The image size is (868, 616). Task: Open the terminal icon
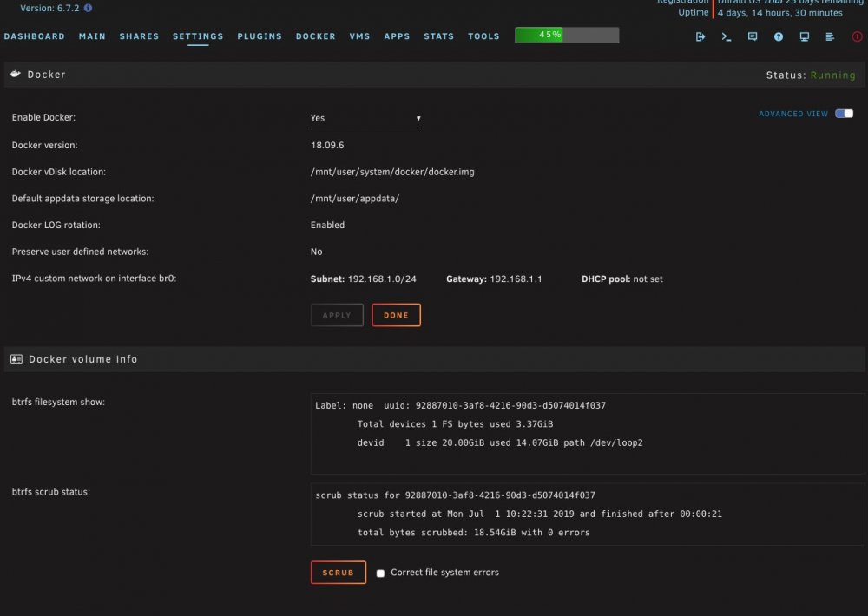coord(727,36)
